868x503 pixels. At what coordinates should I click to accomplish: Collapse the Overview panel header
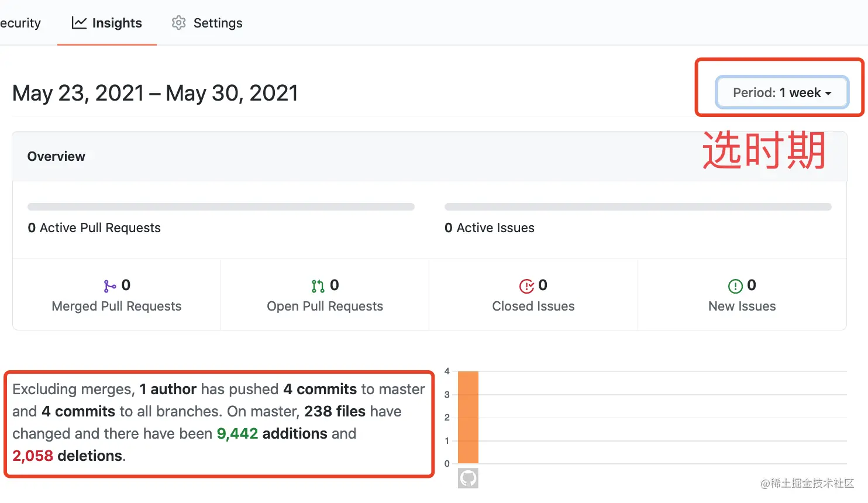[56, 156]
